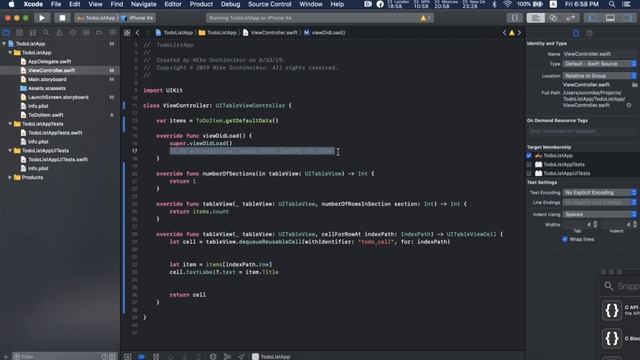This screenshot has width=640, height=360.
Task: Open the Breakpoint navigator
Action: [x=99, y=33]
